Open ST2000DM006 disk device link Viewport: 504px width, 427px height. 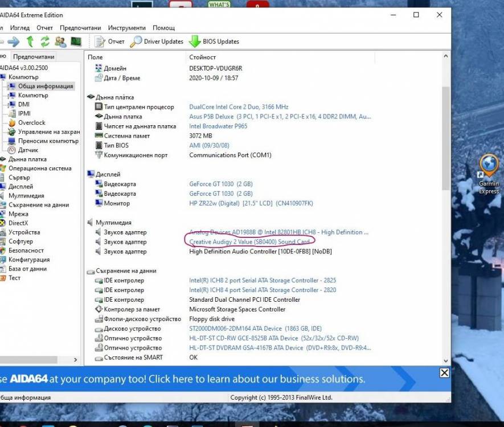click(255, 329)
